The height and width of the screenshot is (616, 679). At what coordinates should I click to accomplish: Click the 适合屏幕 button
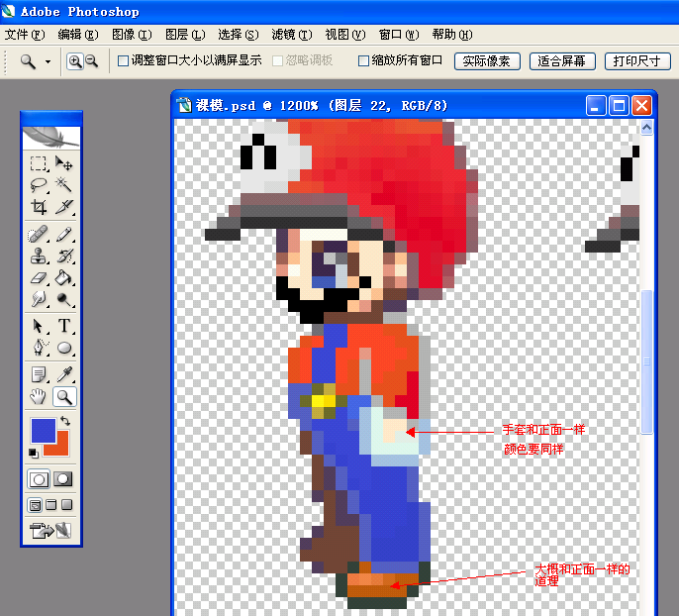click(x=562, y=61)
